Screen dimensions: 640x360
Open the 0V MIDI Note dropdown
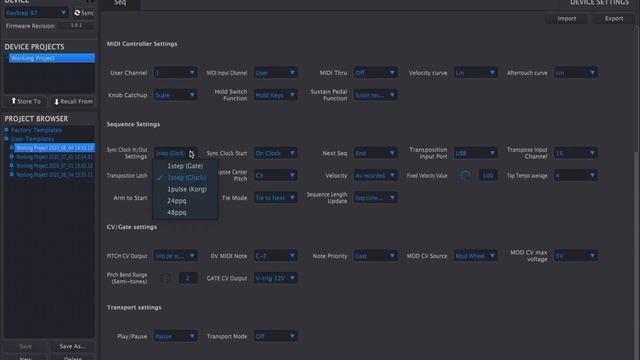point(275,256)
